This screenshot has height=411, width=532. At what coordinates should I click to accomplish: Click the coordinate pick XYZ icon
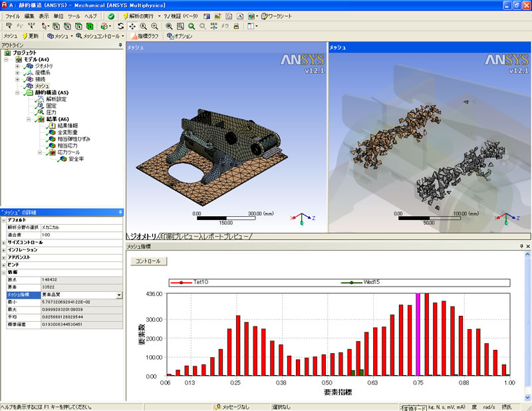coord(31,26)
